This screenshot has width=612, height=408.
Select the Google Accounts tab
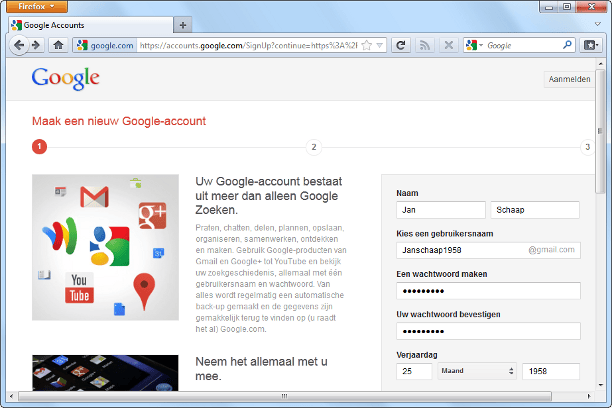pyautogui.click(x=91, y=25)
